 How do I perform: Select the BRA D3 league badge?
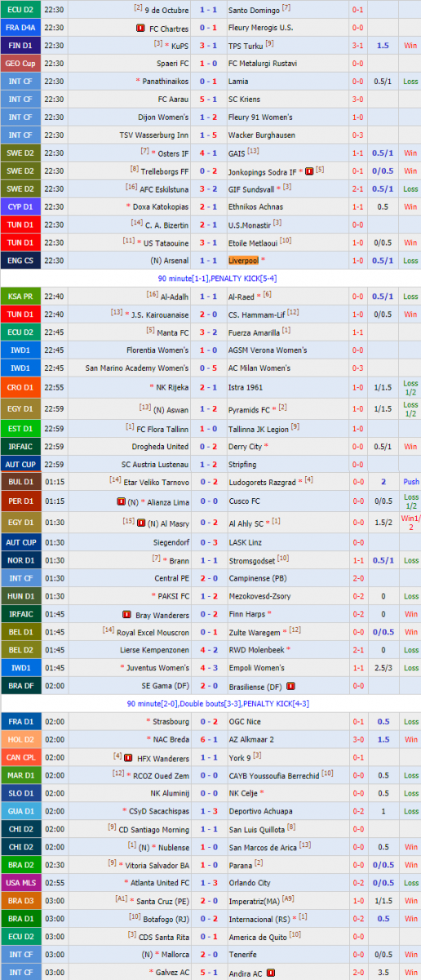click(20, 902)
